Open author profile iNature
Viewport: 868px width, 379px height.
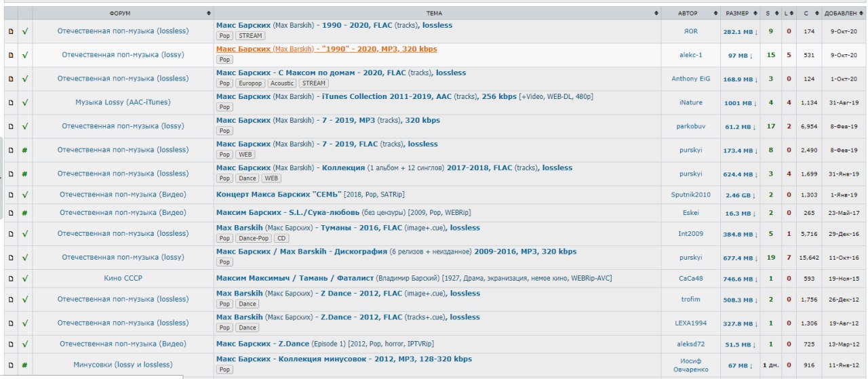tap(690, 102)
